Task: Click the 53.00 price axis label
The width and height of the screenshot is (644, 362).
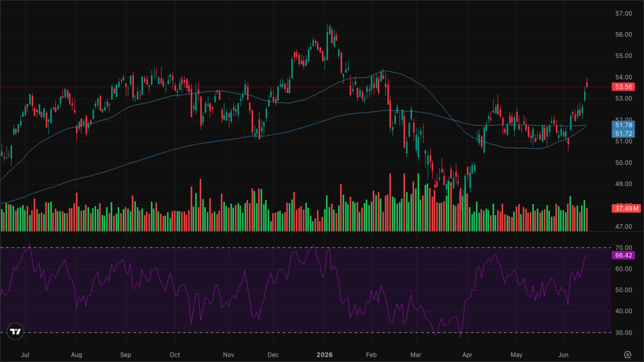Action: click(x=624, y=98)
